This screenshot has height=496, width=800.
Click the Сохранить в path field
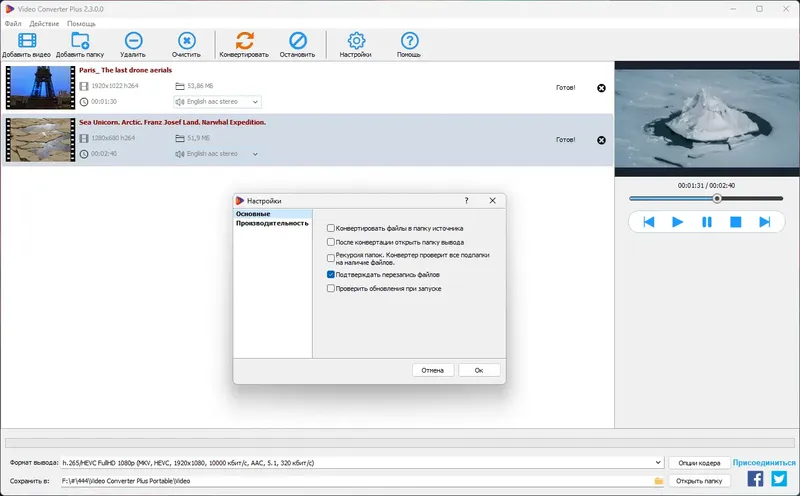pos(356,481)
